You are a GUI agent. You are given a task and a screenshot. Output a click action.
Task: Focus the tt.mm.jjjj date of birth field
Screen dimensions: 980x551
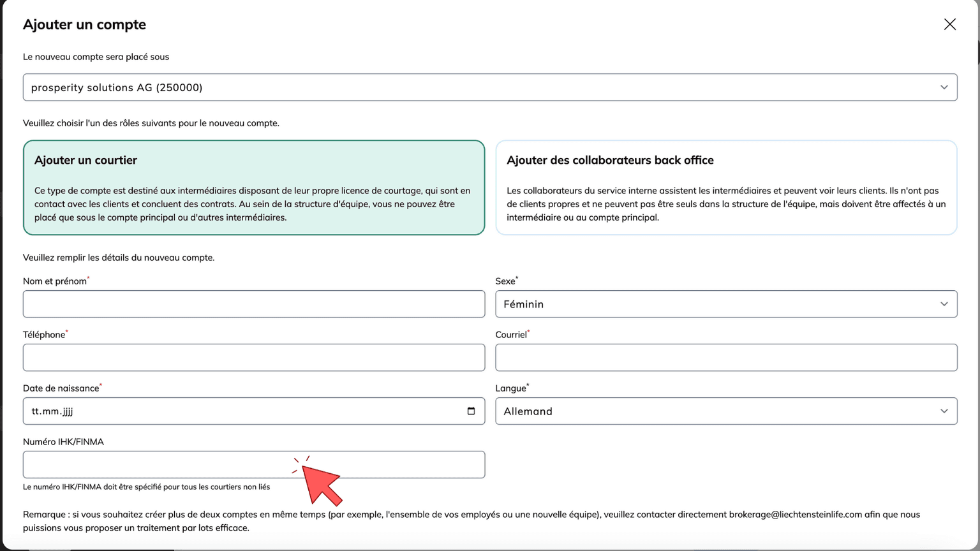coord(242,411)
